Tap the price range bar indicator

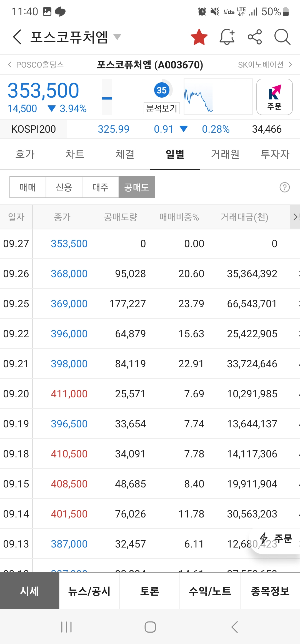(107, 97)
